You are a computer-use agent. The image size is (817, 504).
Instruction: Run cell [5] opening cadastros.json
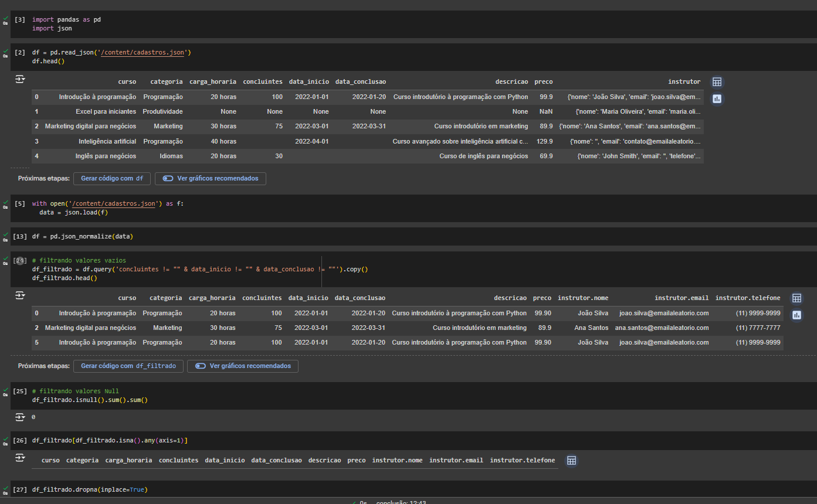click(20, 204)
